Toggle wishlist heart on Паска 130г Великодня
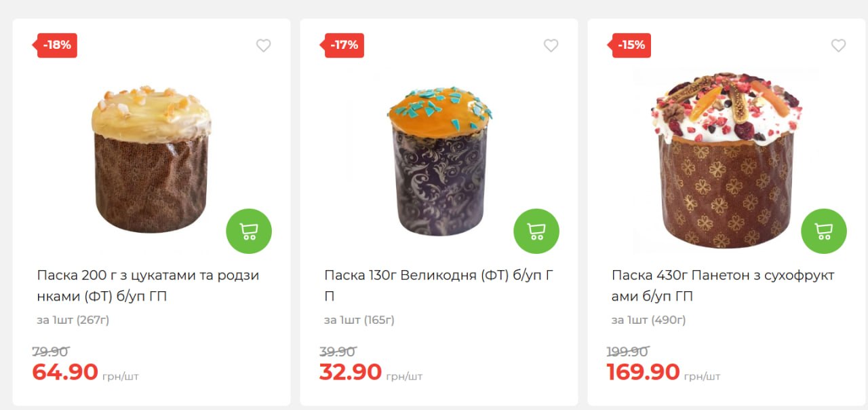The width and height of the screenshot is (868, 410). pyautogui.click(x=551, y=45)
